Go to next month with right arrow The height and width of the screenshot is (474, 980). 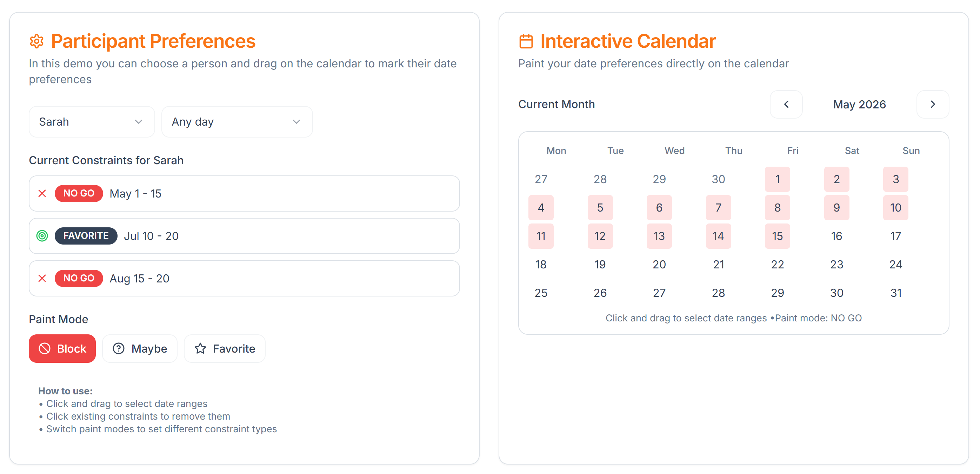[x=933, y=104]
